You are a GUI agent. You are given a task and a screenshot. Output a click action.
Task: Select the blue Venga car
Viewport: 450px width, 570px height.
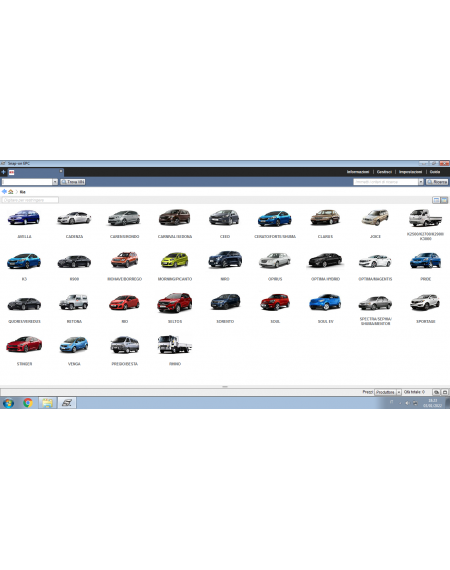(74, 345)
